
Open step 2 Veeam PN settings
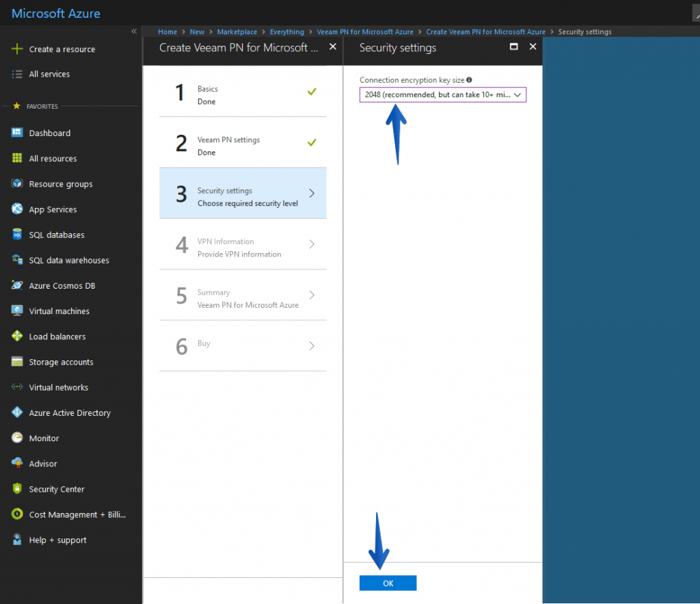243,143
